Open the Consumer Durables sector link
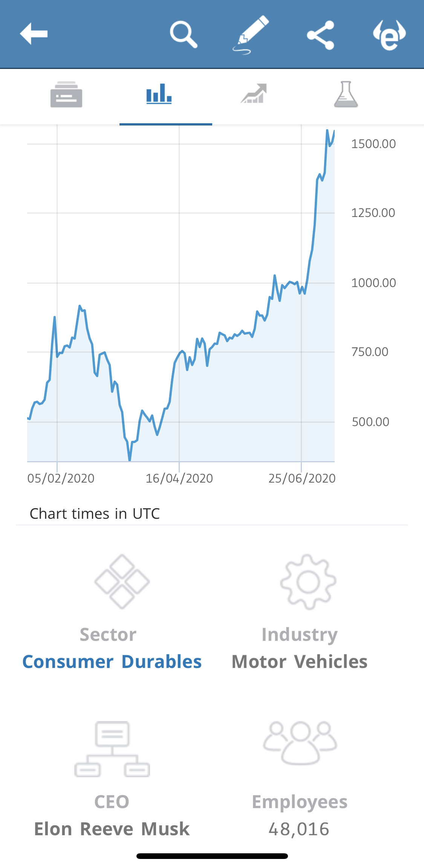Screen dimensions: 424x868 pyautogui.click(x=112, y=662)
